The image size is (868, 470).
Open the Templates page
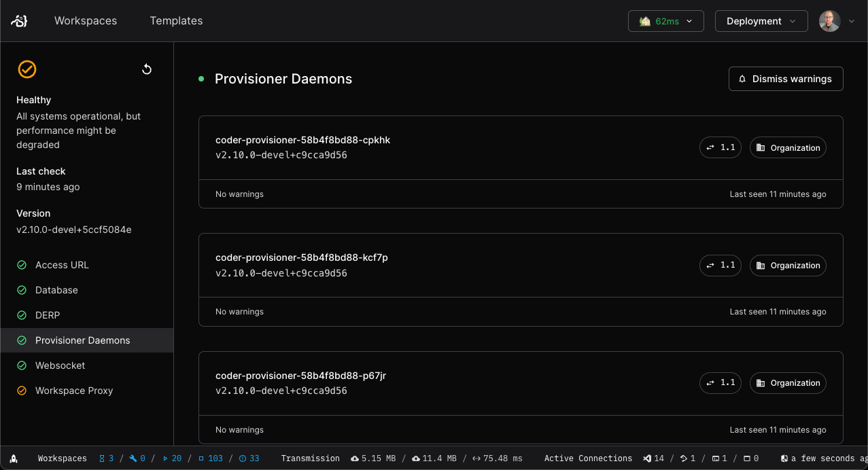point(176,20)
